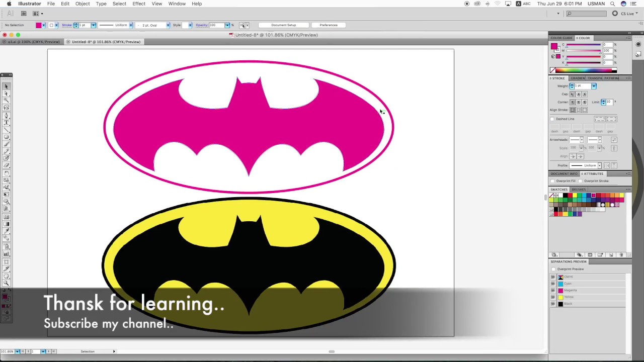The image size is (644, 362).
Task: Click the Fill color box in Color panel
Action: (x=554, y=46)
